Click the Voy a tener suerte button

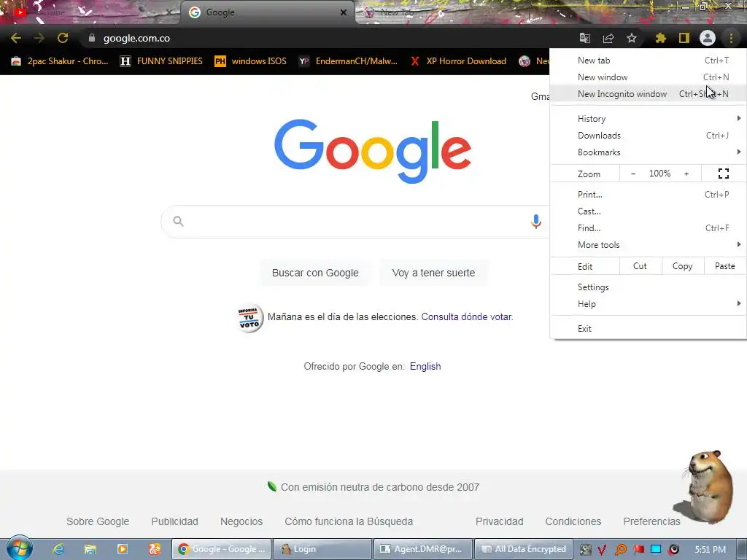[x=433, y=273]
